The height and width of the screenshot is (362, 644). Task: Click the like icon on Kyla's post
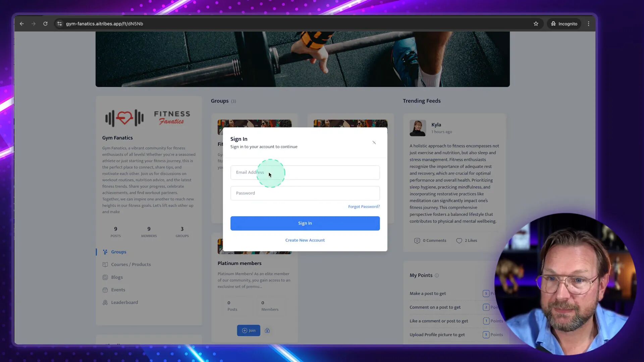point(459,240)
